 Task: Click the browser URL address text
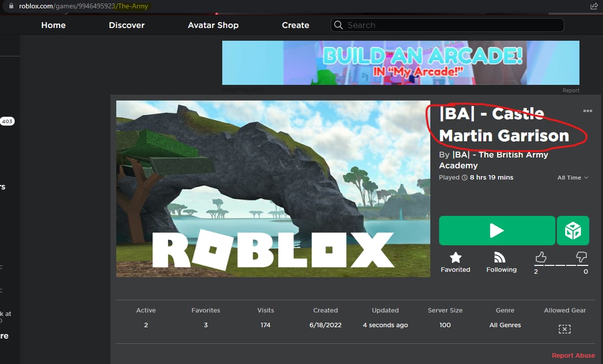(83, 6)
